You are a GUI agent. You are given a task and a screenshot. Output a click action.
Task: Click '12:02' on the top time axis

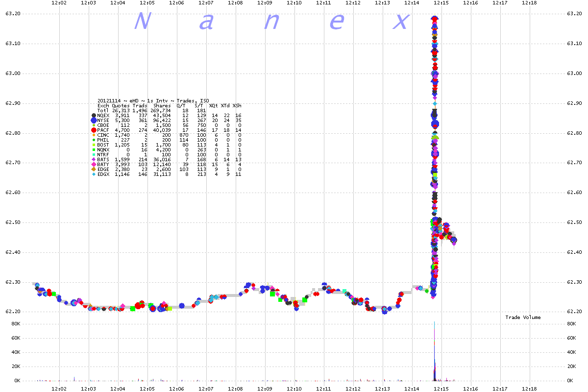coord(59,3)
